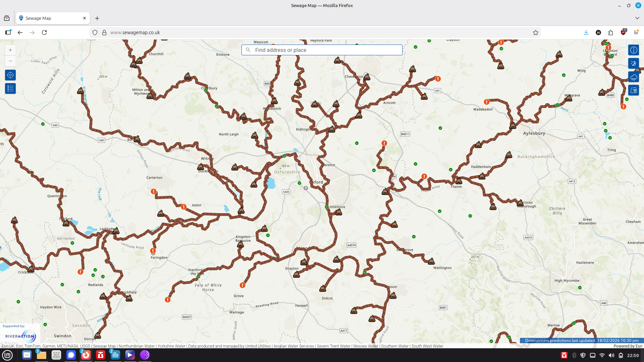Open the Firefox application menu
Screen dimensions: 644x362
pos(636,33)
